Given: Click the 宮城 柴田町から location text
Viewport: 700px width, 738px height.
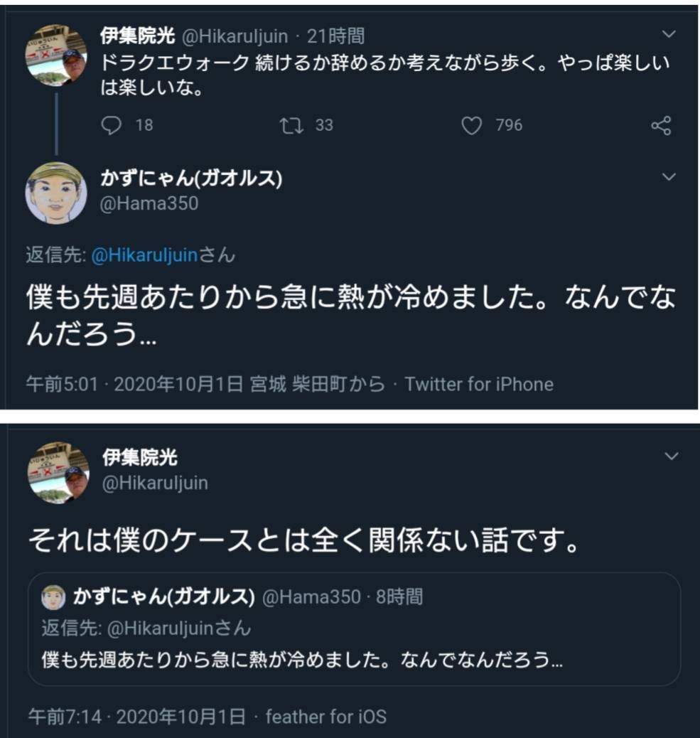Looking at the screenshot, I should [318, 385].
